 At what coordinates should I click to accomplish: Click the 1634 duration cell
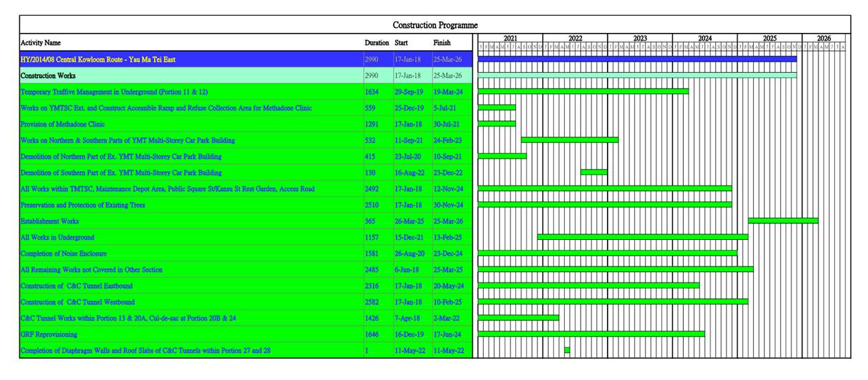tap(370, 92)
